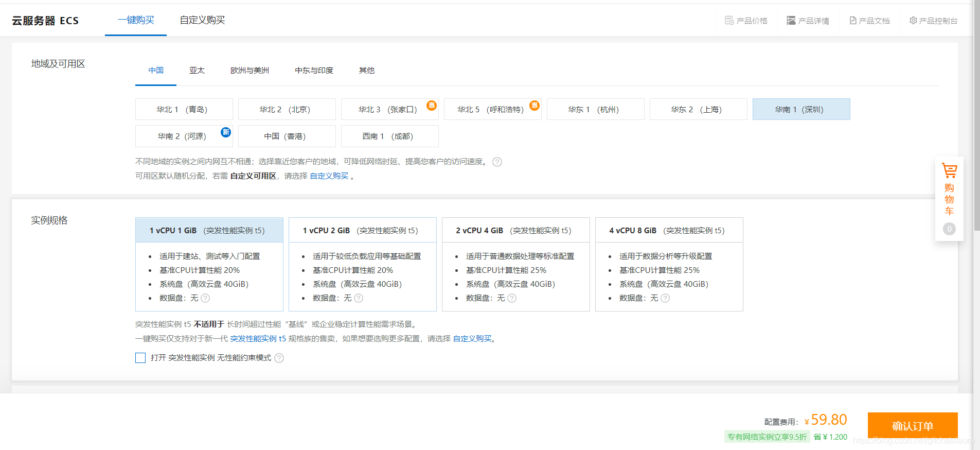
Task: Click the 59.80 price value
Action: pos(829,420)
